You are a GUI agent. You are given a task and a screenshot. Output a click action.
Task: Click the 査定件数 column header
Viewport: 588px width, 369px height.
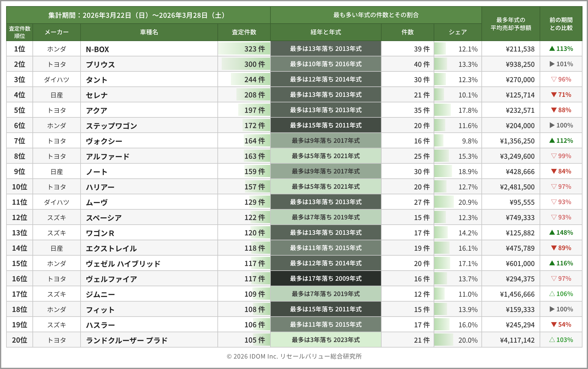point(244,32)
